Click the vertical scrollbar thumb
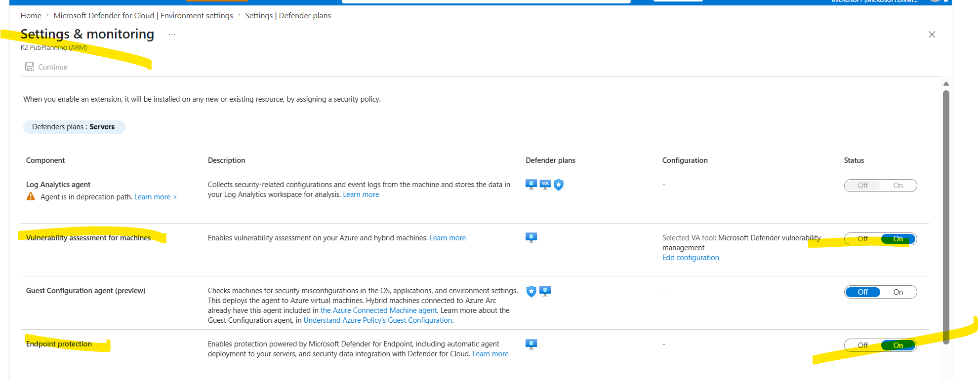980x381 pixels. tap(946, 217)
